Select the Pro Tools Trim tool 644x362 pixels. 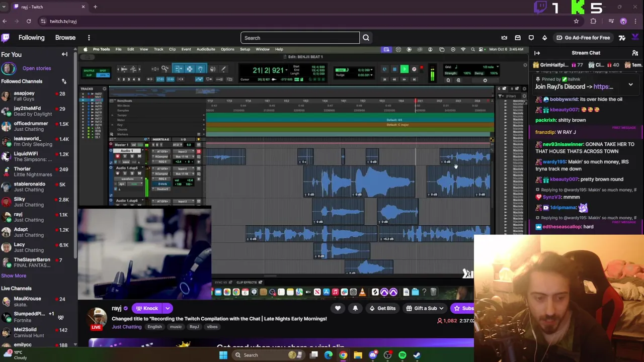179,69
